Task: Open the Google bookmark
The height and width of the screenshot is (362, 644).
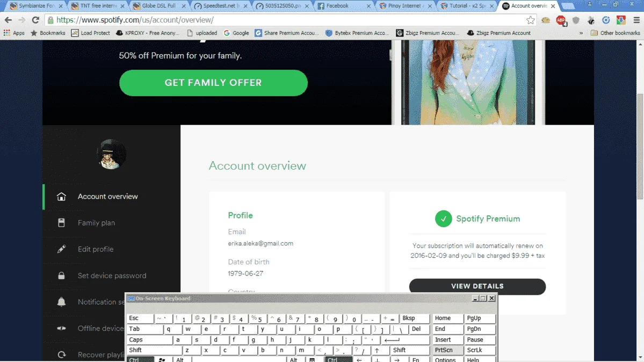Action: (236, 33)
